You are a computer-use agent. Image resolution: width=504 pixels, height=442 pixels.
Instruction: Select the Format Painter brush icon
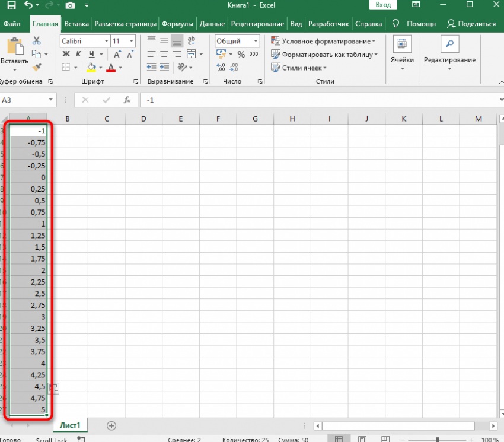pos(37,67)
